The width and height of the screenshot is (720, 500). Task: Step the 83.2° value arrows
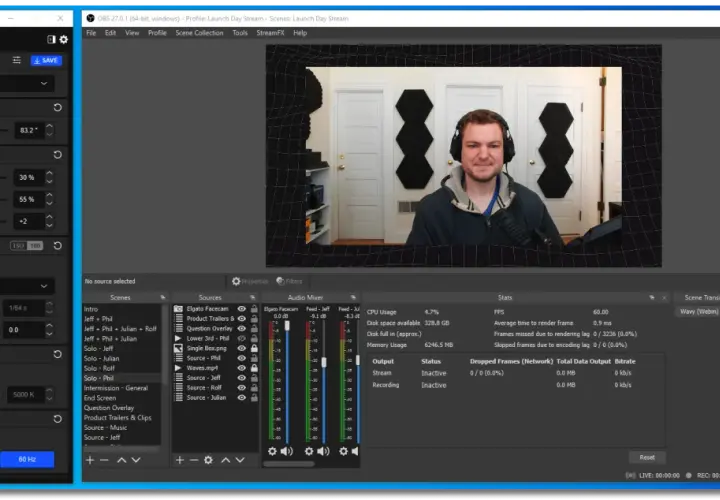50,130
